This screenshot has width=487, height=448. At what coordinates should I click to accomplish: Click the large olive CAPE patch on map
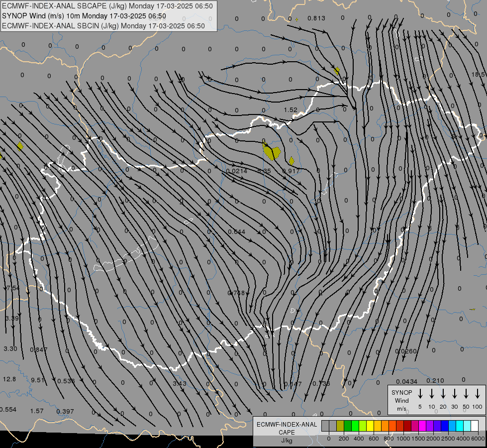(x=271, y=152)
